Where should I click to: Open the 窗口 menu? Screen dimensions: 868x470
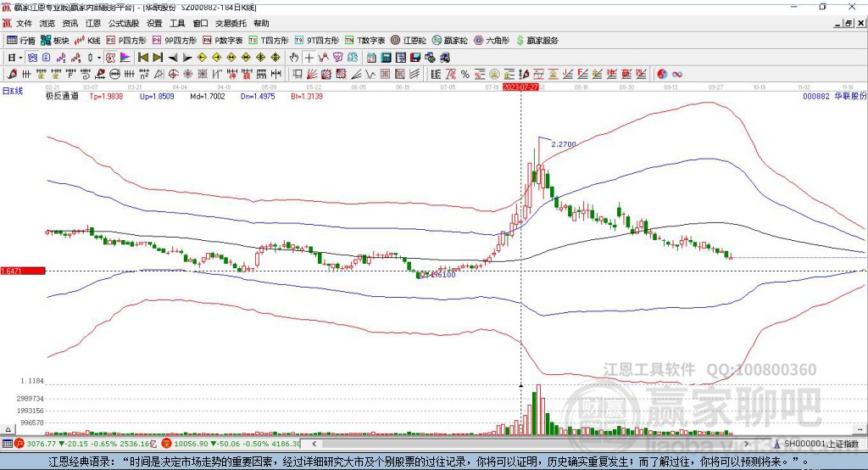(x=200, y=23)
